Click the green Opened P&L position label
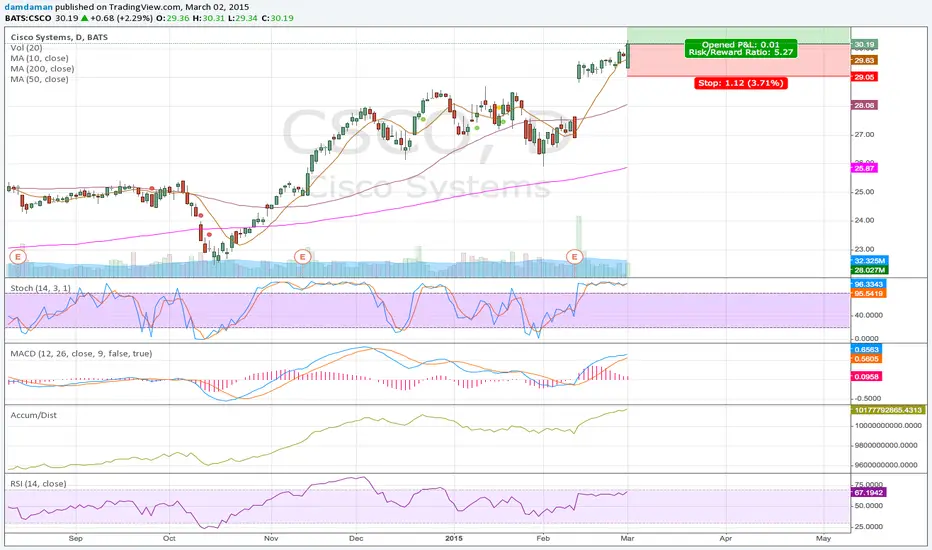Screen dimensions: 932x550 [x=741, y=48]
